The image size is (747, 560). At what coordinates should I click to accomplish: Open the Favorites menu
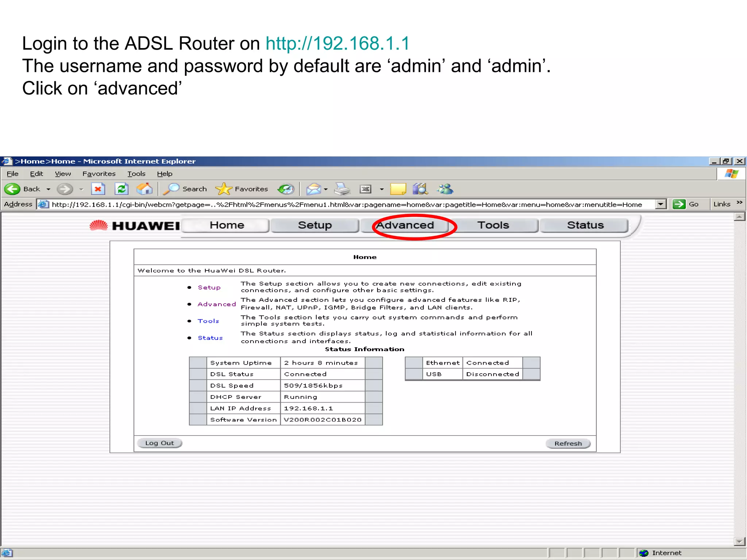pos(99,174)
